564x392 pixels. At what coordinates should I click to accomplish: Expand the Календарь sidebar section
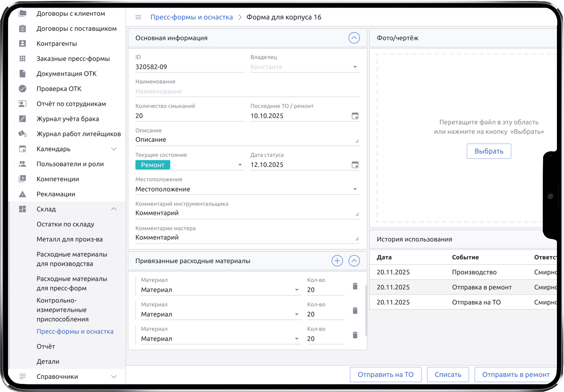click(x=114, y=149)
